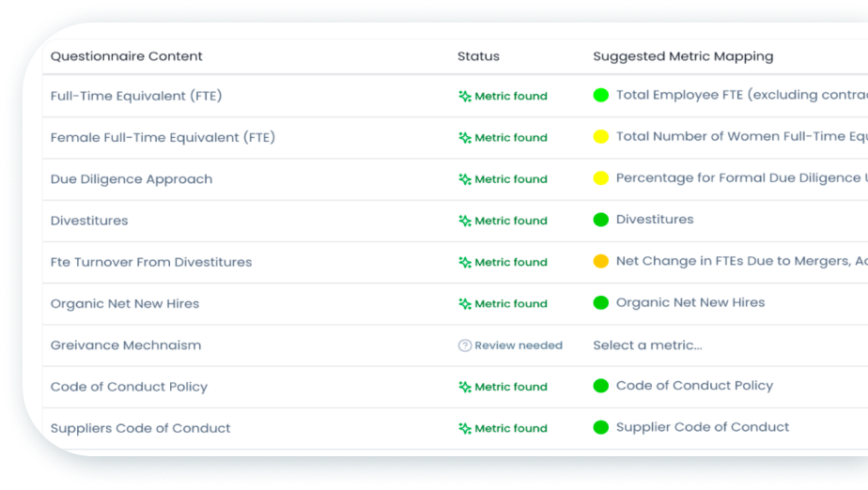Click yellow dot beside Percentage for Formal Due Diligence
The width and height of the screenshot is (868, 490).
pyautogui.click(x=600, y=178)
